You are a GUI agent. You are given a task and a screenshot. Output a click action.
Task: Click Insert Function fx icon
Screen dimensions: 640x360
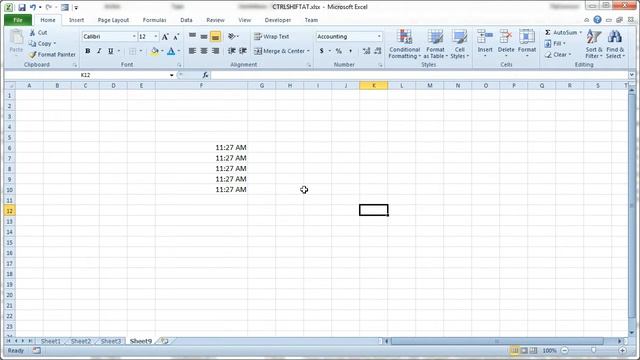point(205,75)
